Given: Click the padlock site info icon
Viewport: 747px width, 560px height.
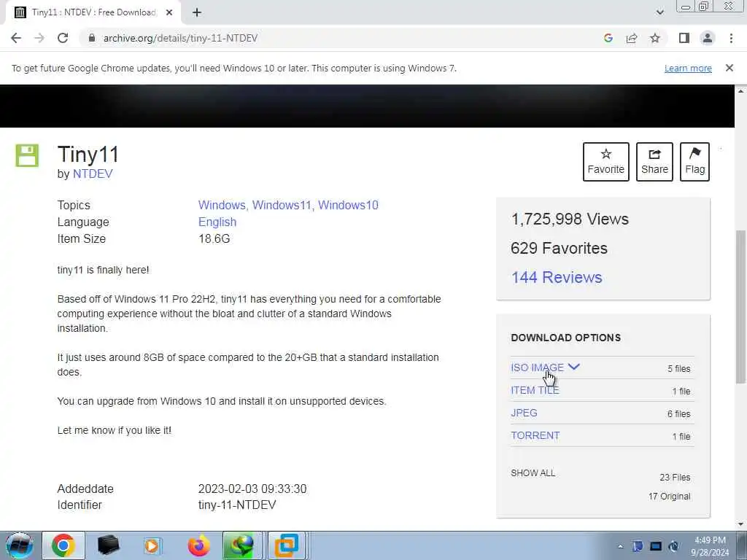Looking at the screenshot, I should (x=91, y=38).
